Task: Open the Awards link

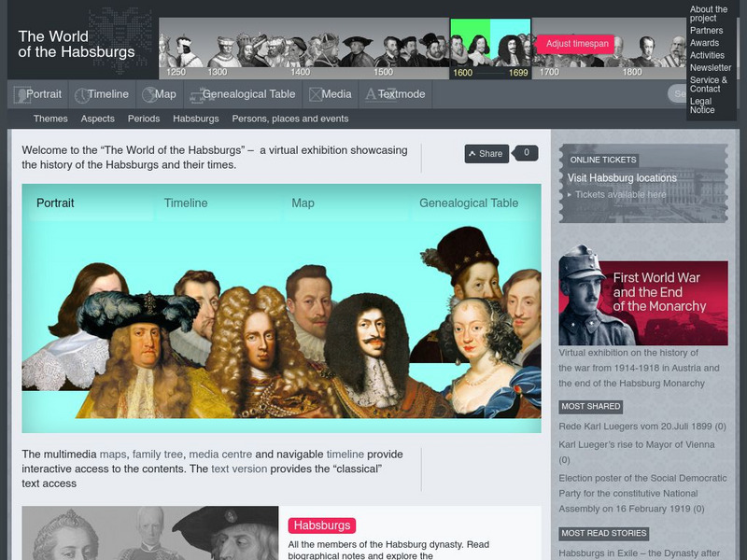Action: [x=705, y=43]
